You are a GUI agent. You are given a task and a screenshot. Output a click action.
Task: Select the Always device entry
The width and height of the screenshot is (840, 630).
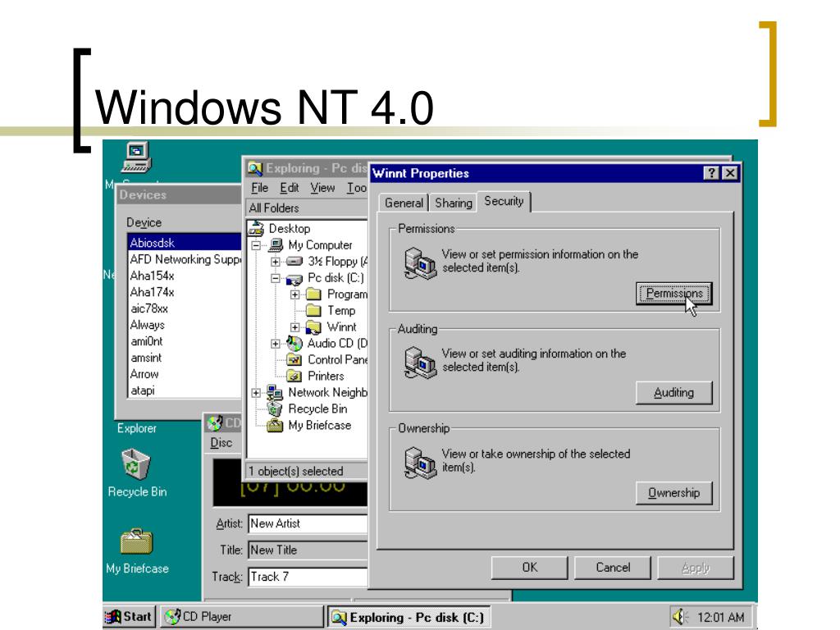tap(185, 325)
